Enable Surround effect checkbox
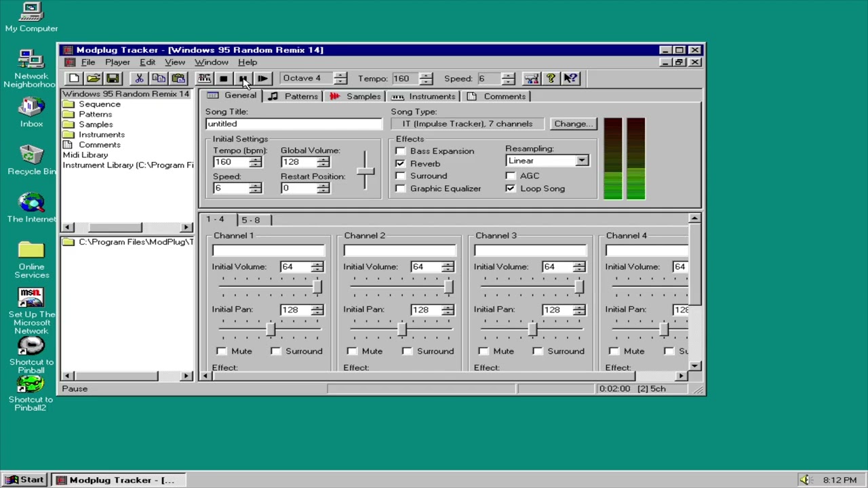Screen dimensions: 868x488 coord(401,176)
